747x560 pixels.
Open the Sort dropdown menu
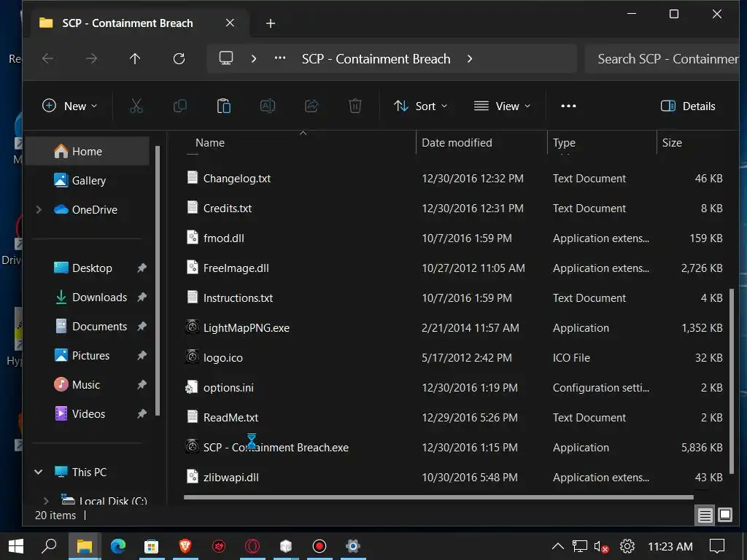point(421,106)
